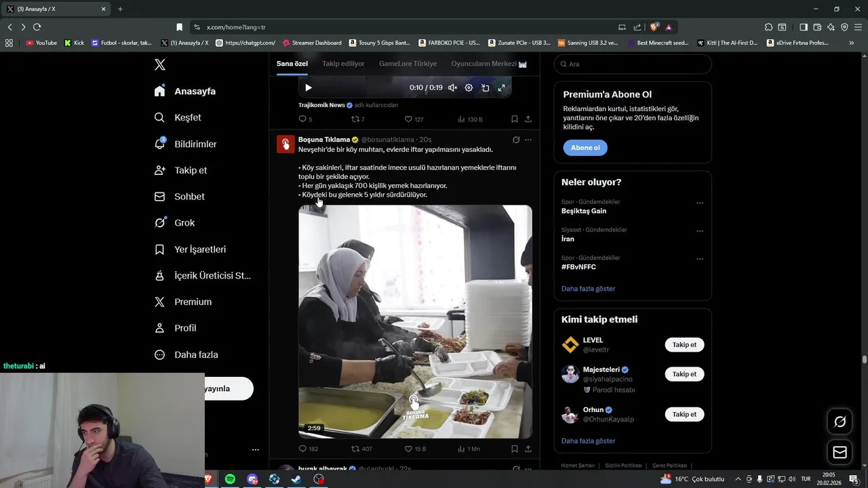Like Boşuna Tıklama post (15 B)
The image size is (868, 488).
point(415,449)
